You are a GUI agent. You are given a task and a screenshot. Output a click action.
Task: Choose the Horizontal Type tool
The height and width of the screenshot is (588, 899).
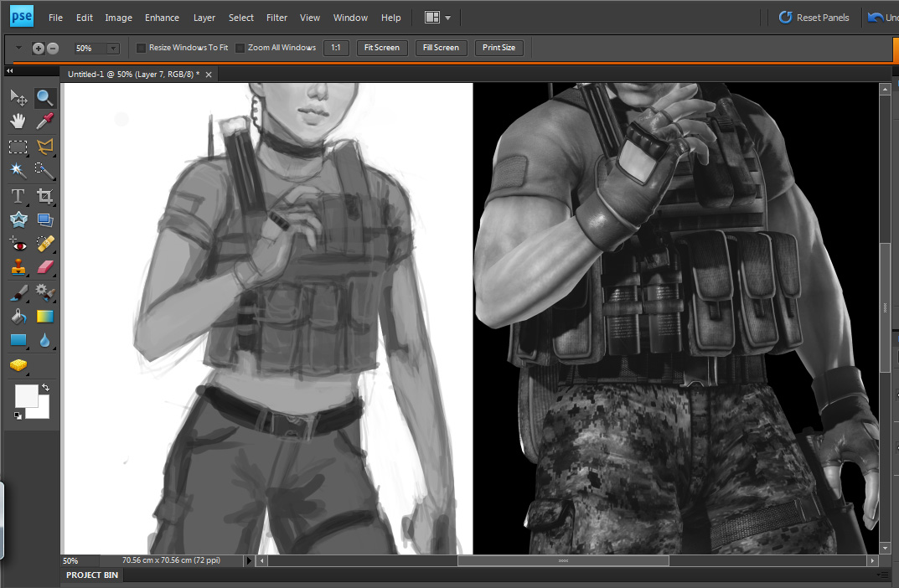[x=18, y=196]
